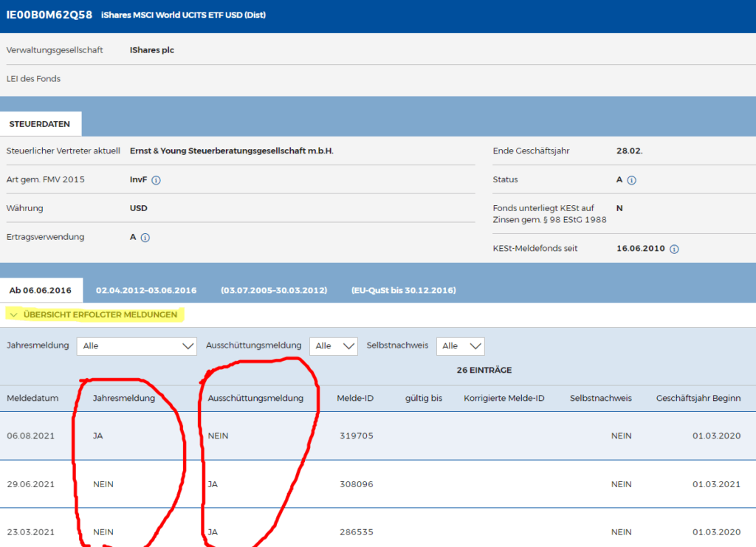Sort by Ausschüttungsmeldung column header
The image size is (756, 547).
tap(255, 398)
